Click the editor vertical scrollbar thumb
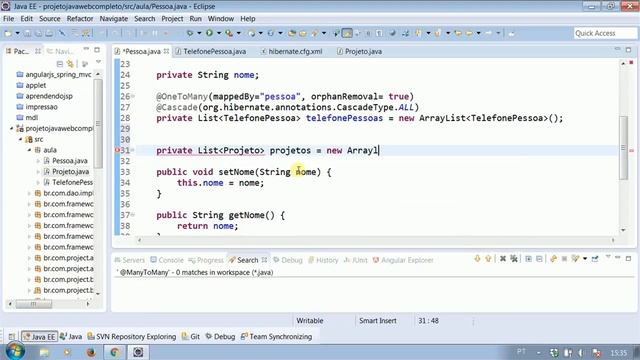The width and height of the screenshot is (640, 360). tap(623, 148)
